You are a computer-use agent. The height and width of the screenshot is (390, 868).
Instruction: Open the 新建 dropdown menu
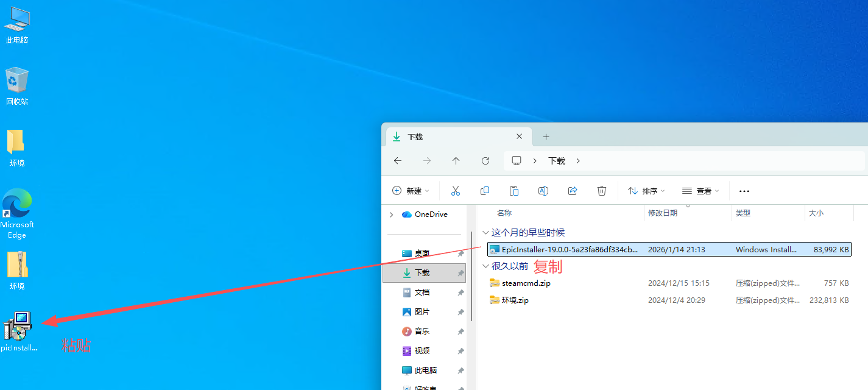click(411, 191)
